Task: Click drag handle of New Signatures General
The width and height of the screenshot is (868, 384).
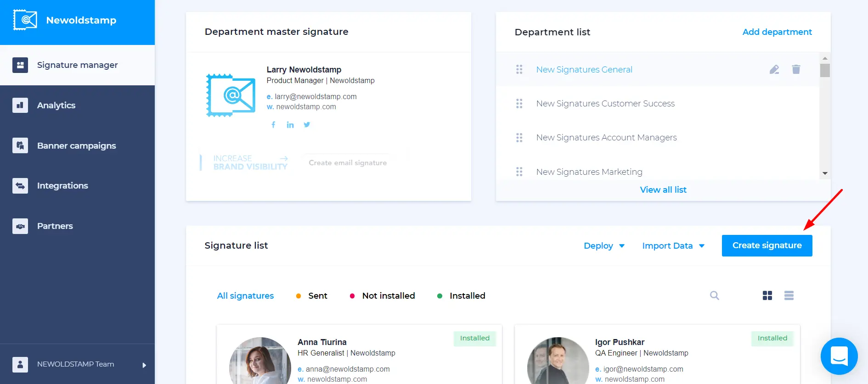Action: 519,69
